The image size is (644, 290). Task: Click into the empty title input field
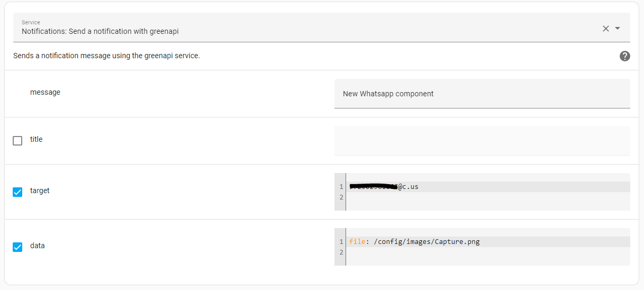[x=482, y=141]
